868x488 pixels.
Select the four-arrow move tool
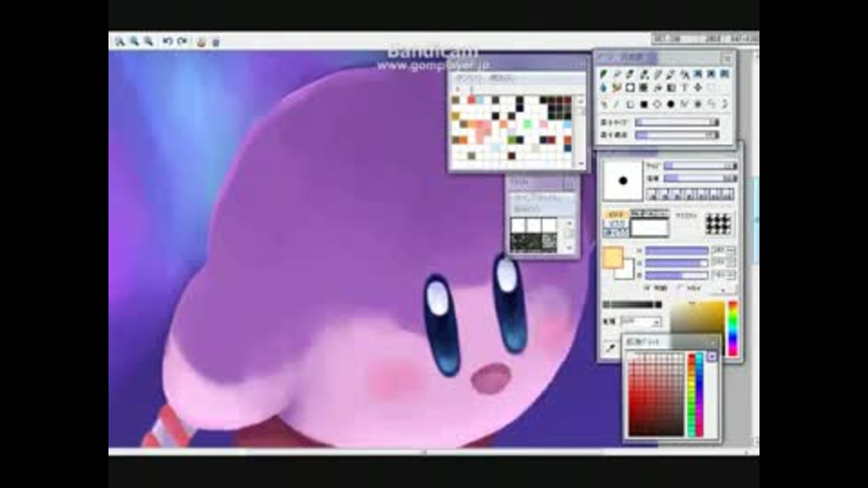698,88
